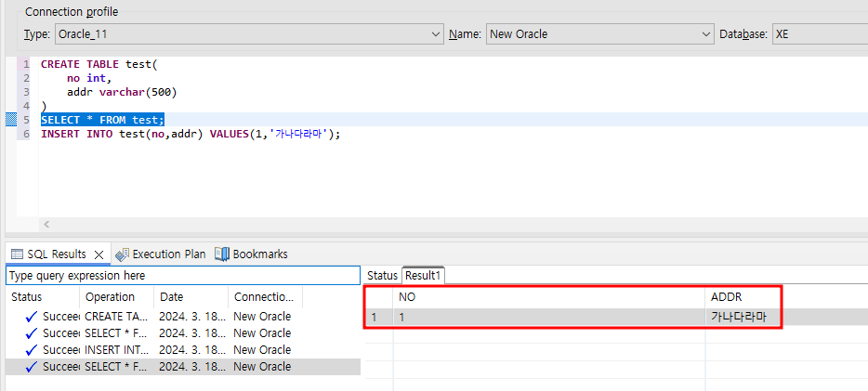Click the INSERT INTO test statement line
This screenshot has height=391, width=868.
pos(190,134)
